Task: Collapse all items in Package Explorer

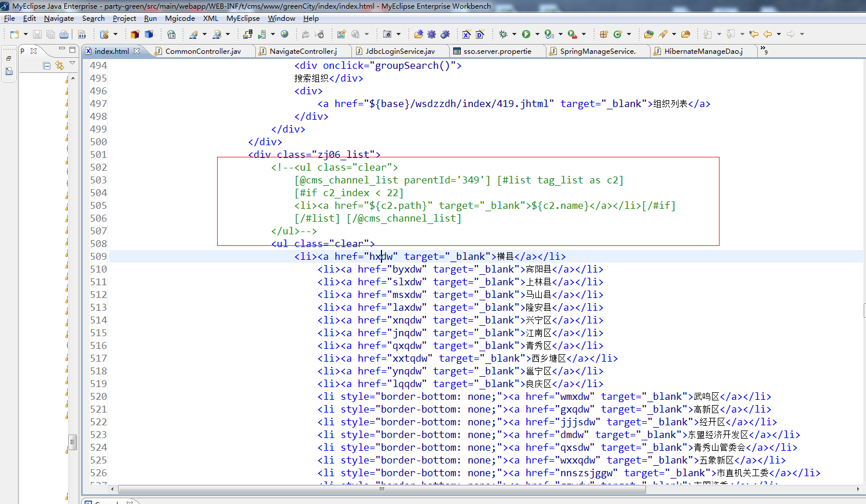Action: [x=46, y=65]
